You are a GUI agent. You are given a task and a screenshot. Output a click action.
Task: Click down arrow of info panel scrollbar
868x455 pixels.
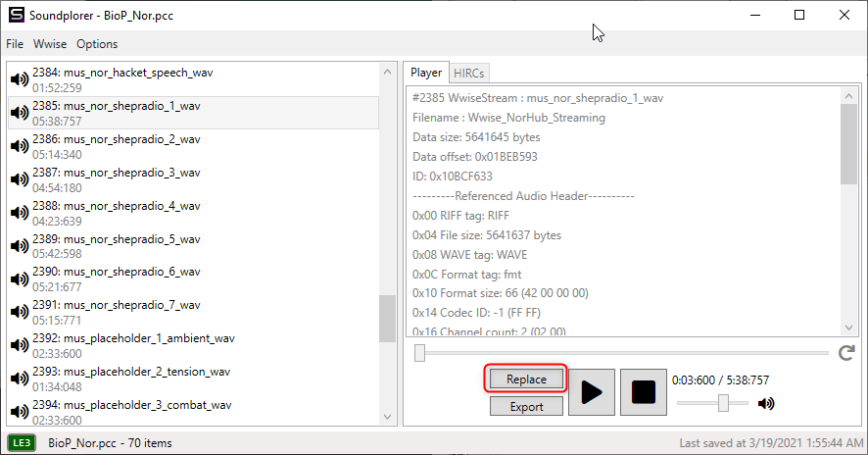848,328
